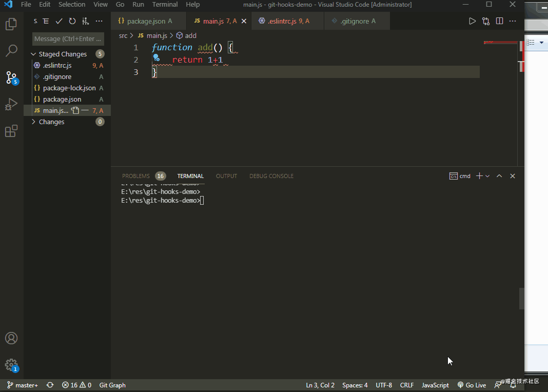548x392 pixels.
Task: Unstage main.js using its minus icon
Action: (85, 110)
